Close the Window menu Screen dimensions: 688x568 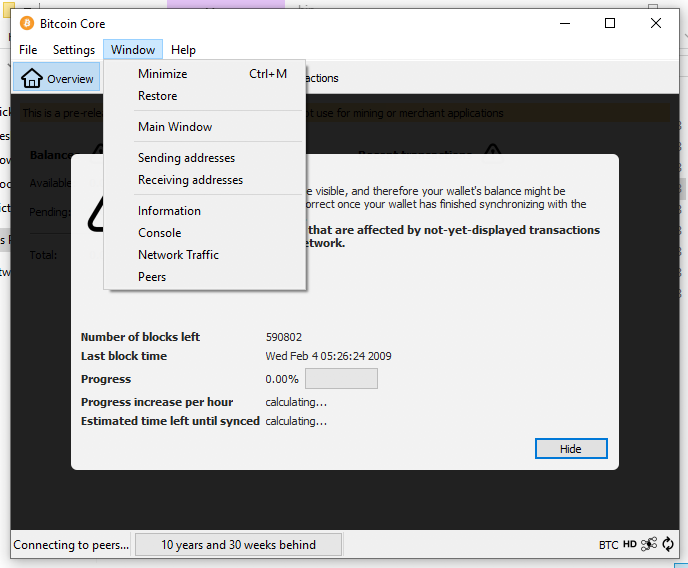[133, 50]
